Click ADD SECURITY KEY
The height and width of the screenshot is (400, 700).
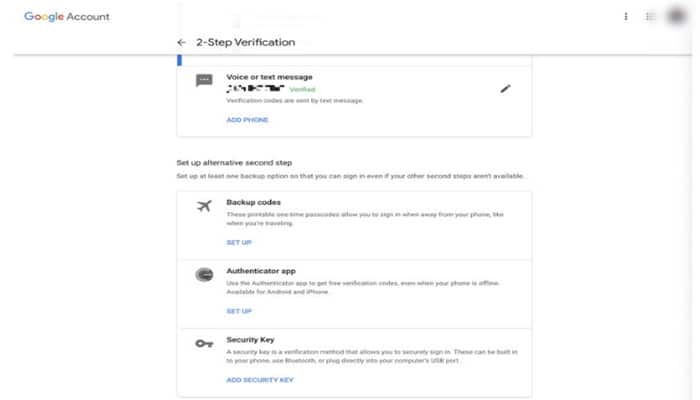[260, 380]
